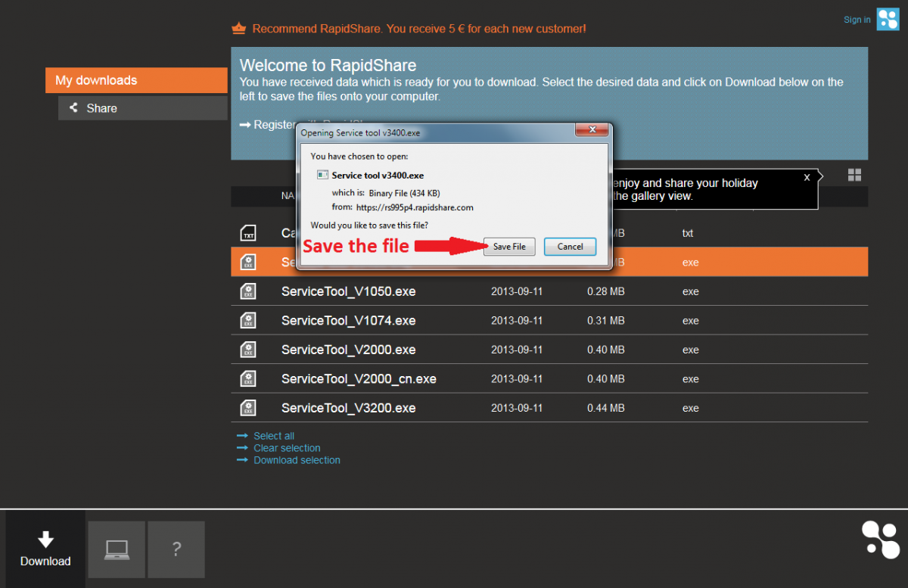Click the exe icon for ServiceTool_V3200.exe
Viewport: 908px width, 588px height.
click(x=248, y=408)
